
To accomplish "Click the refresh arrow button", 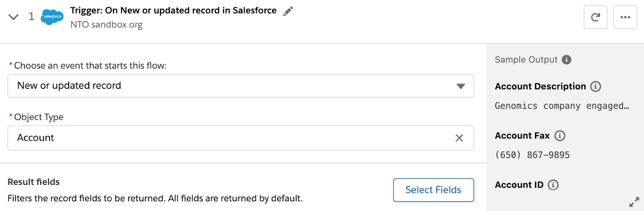I will (x=595, y=17).
